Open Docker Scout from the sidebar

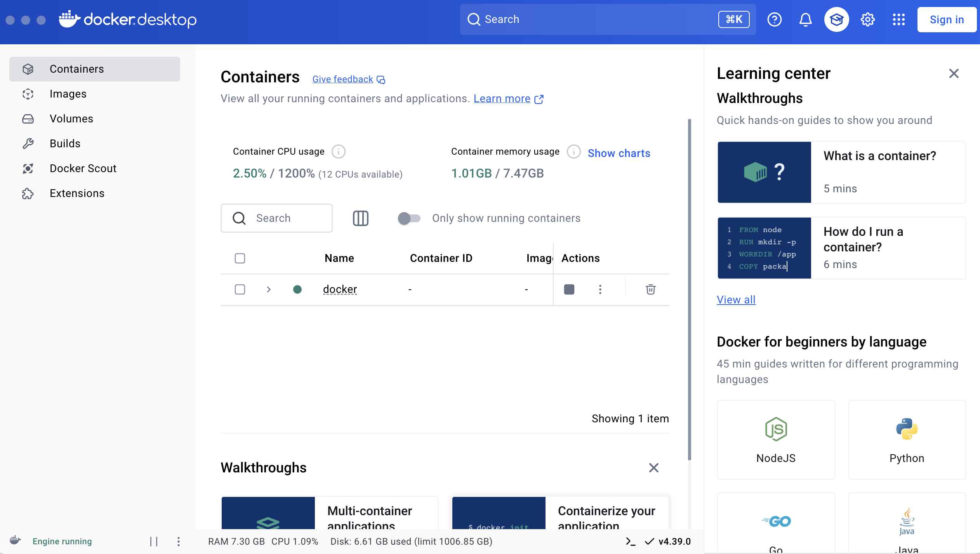tap(83, 169)
